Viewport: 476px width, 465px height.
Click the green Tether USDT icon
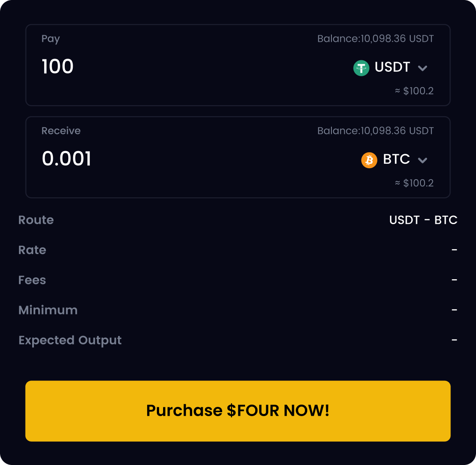[x=361, y=68]
